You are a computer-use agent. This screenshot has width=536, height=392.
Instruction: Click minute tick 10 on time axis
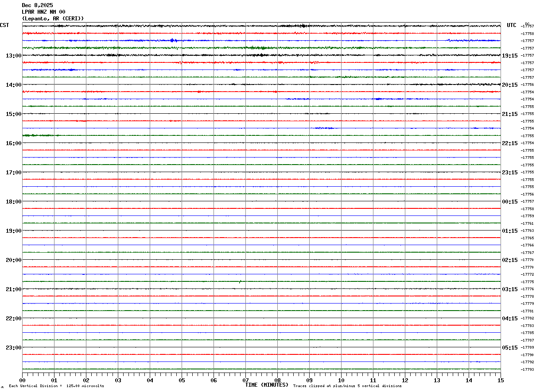341,380
